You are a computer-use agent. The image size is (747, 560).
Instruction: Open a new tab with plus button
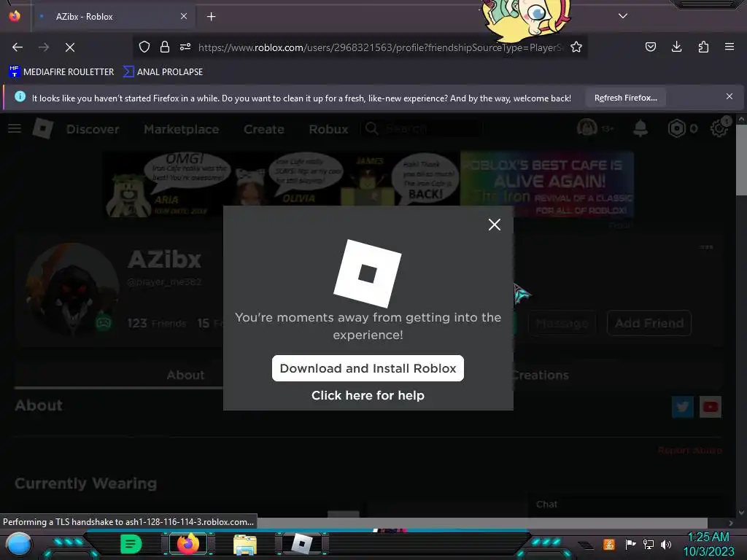click(x=211, y=17)
